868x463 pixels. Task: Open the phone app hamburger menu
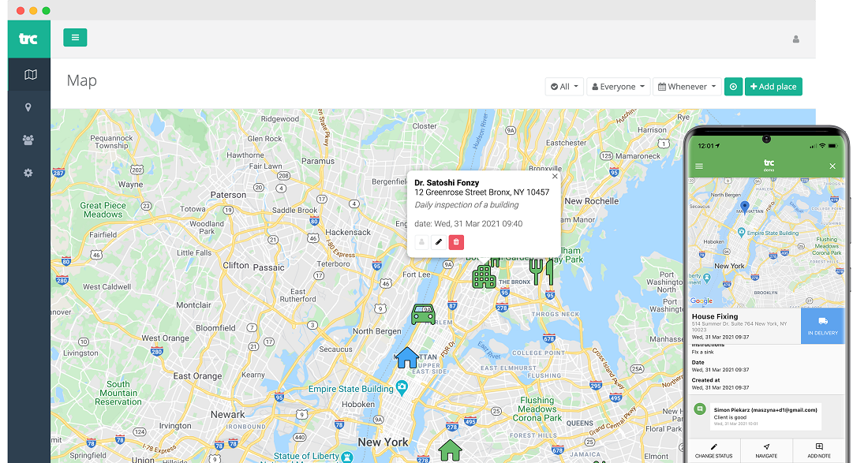[x=699, y=166]
